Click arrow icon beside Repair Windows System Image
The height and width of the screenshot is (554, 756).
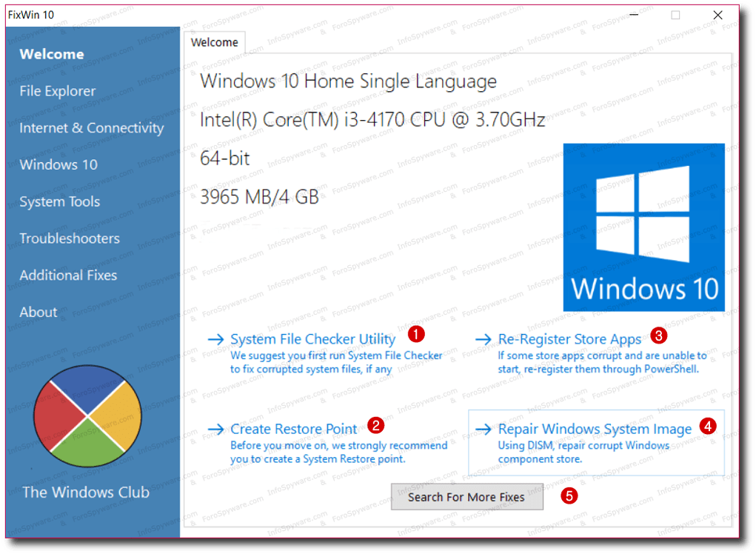(484, 429)
